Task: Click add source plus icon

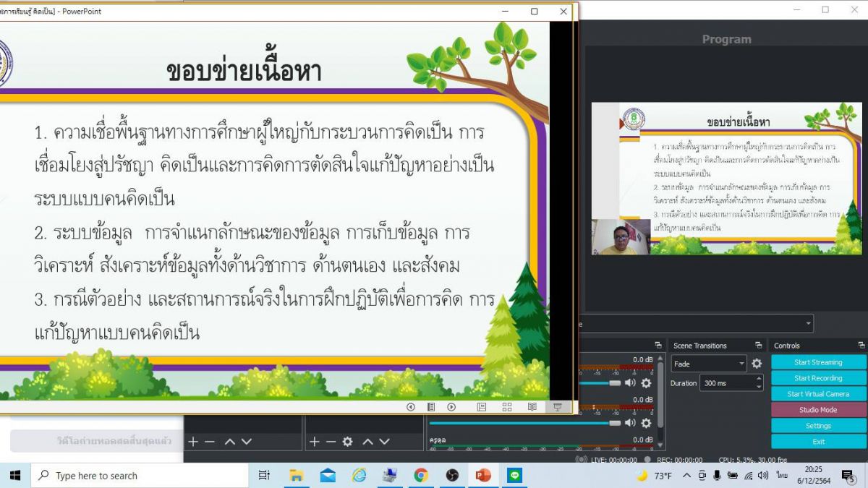Action: click(x=314, y=441)
